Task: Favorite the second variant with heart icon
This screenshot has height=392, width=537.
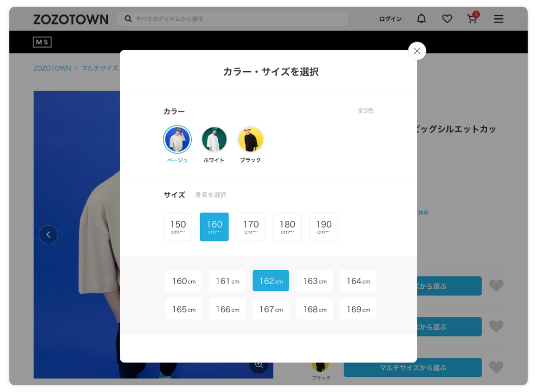Action: click(496, 326)
